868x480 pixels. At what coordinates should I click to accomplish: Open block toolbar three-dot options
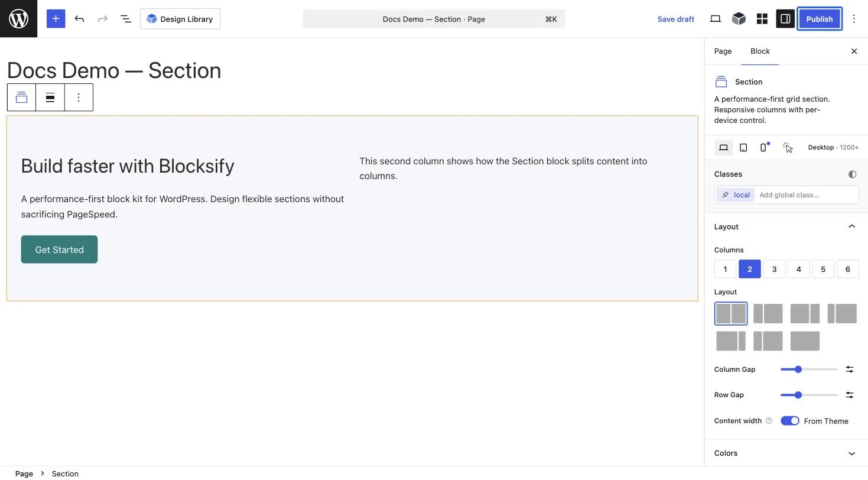79,98
